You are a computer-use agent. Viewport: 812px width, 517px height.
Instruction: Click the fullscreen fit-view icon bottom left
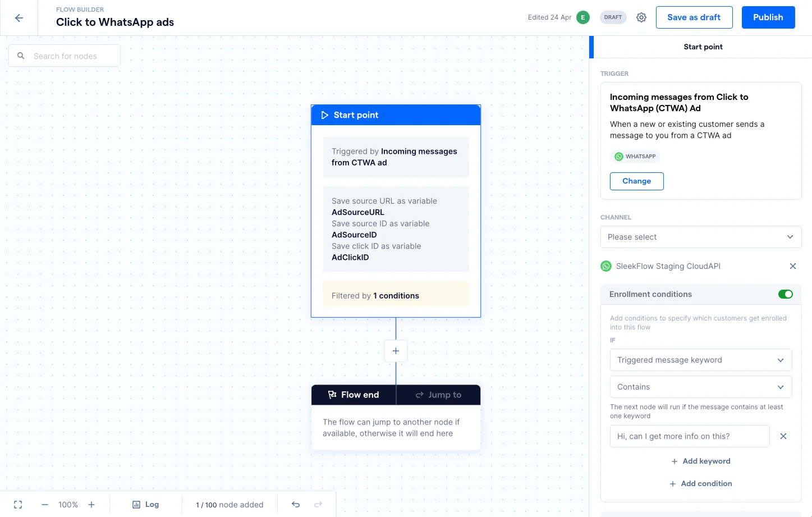(x=17, y=505)
